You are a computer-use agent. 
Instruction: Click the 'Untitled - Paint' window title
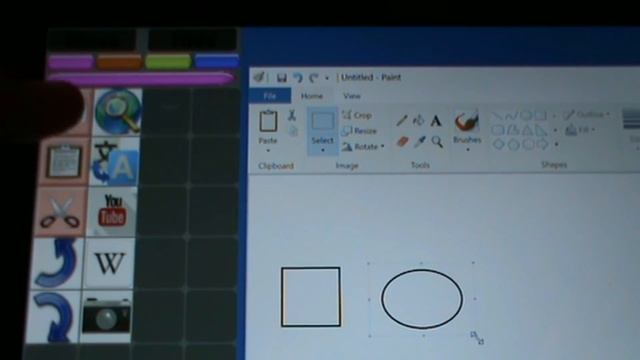[371, 78]
